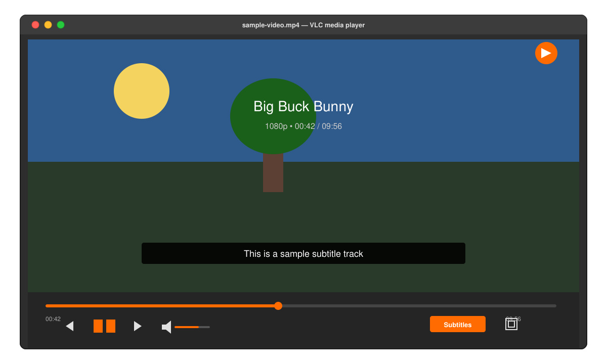The height and width of the screenshot is (364, 607).
Task: Skip to the previous track
Action: click(x=70, y=326)
